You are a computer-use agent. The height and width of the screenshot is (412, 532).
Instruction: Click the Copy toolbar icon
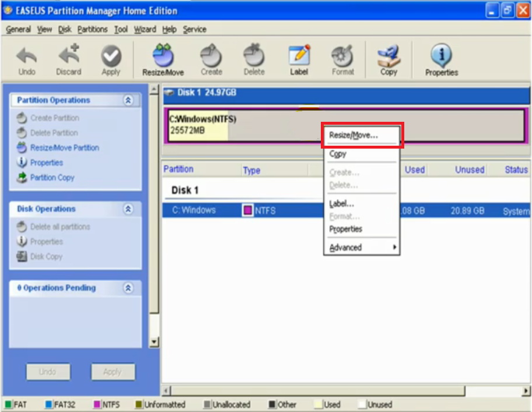[x=388, y=55]
